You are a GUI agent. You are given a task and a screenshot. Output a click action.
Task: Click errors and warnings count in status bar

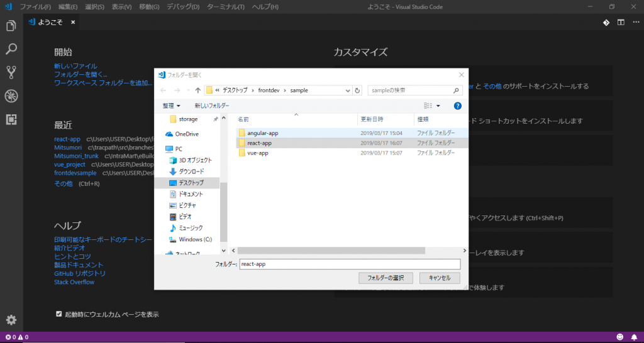(17, 337)
